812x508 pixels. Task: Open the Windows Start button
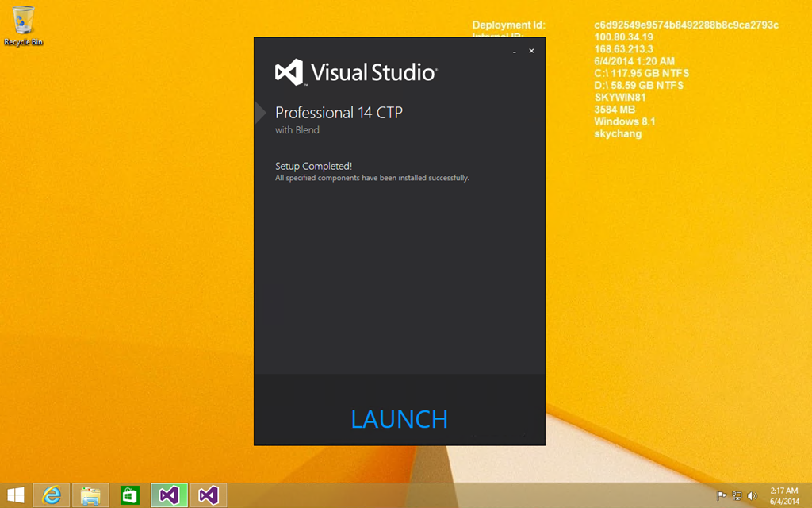(16, 495)
